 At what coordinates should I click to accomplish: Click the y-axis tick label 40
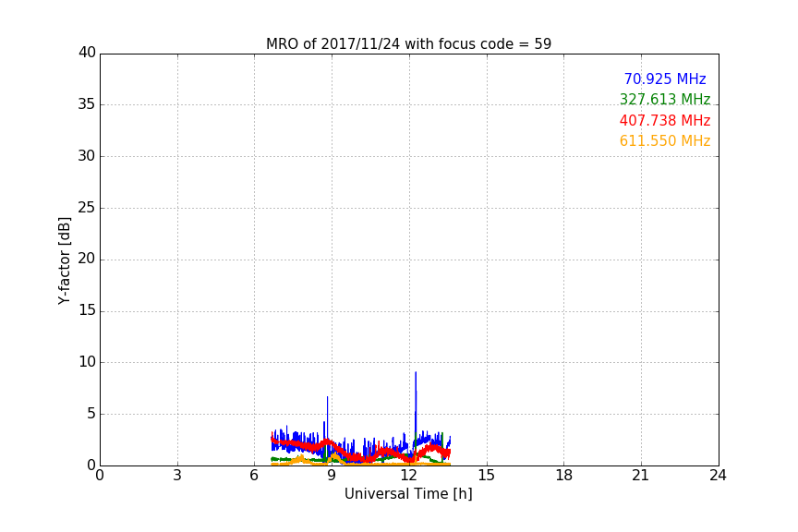[x=87, y=53]
